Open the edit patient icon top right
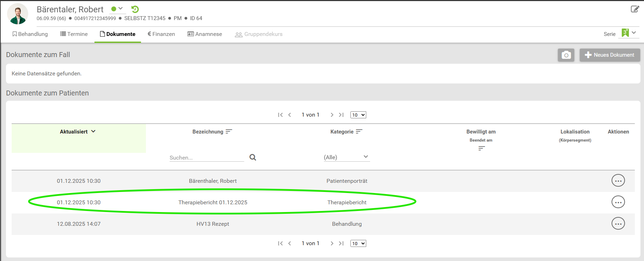This screenshot has height=261, width=644. pyautogui.click(x=634, y=9)
